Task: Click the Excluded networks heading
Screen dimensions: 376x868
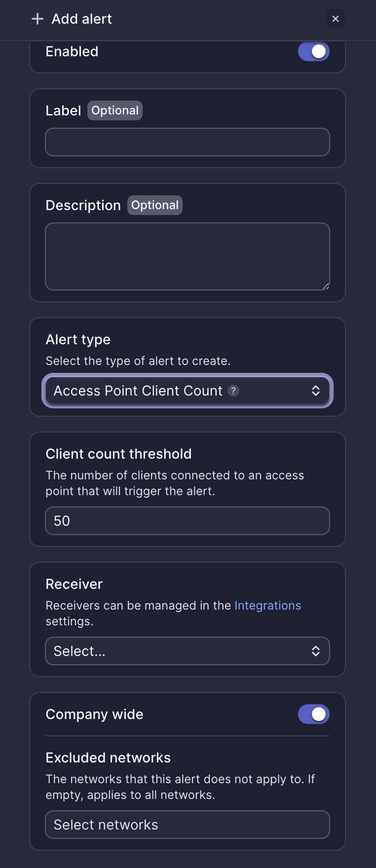Action: [x=108, y=758]
